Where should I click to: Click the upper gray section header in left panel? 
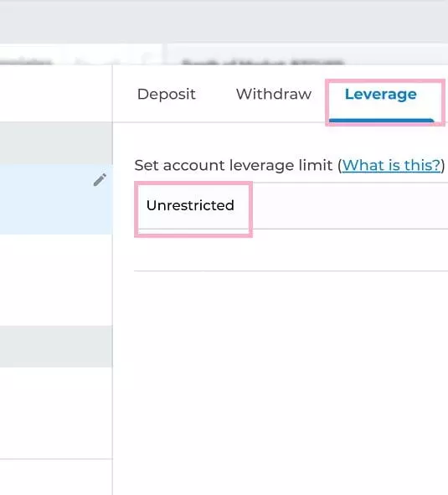56,143
